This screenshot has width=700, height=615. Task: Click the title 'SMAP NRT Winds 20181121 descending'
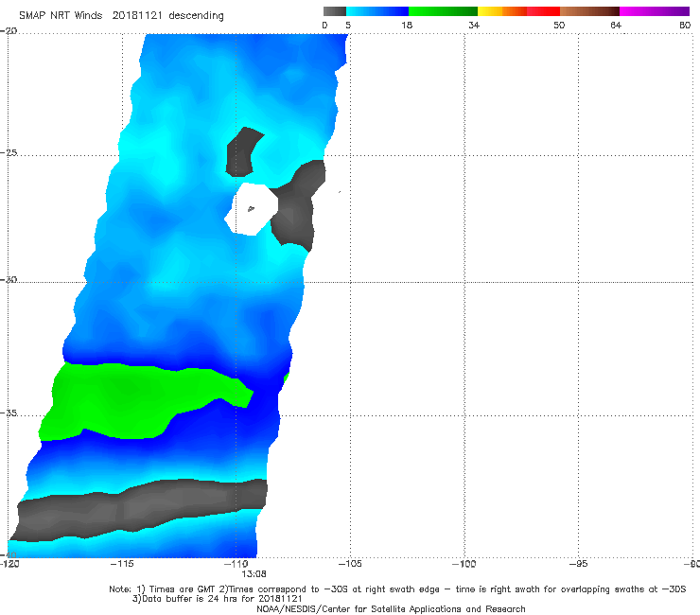point(121,15)
